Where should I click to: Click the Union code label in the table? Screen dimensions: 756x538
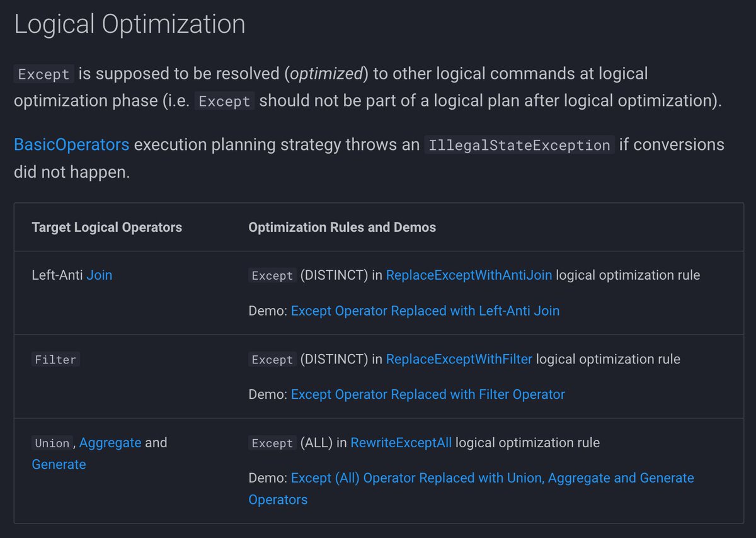(x=52, y=444)
